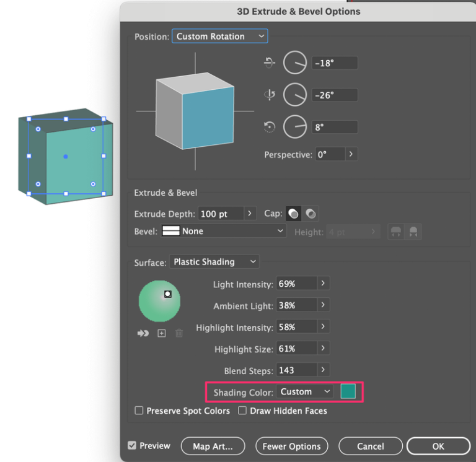Click the teal Shading Color swatch

pos(348,391)
